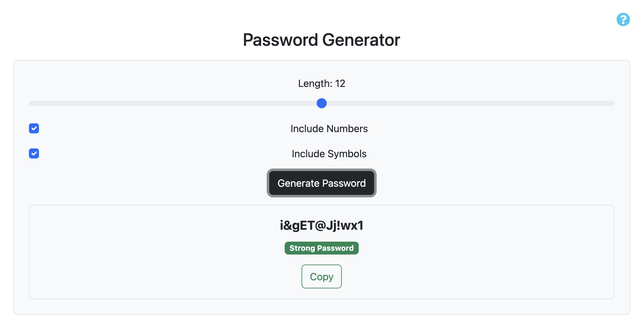This screenshot has width=644, height=327.
Task: Copy the generated password
Action: [x=321, y=276]
